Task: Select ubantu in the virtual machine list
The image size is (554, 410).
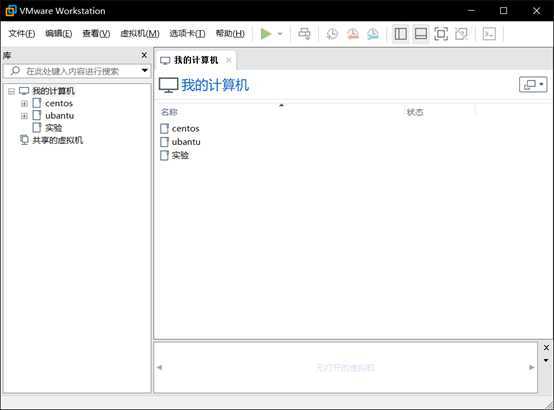Action: point(186,142)
